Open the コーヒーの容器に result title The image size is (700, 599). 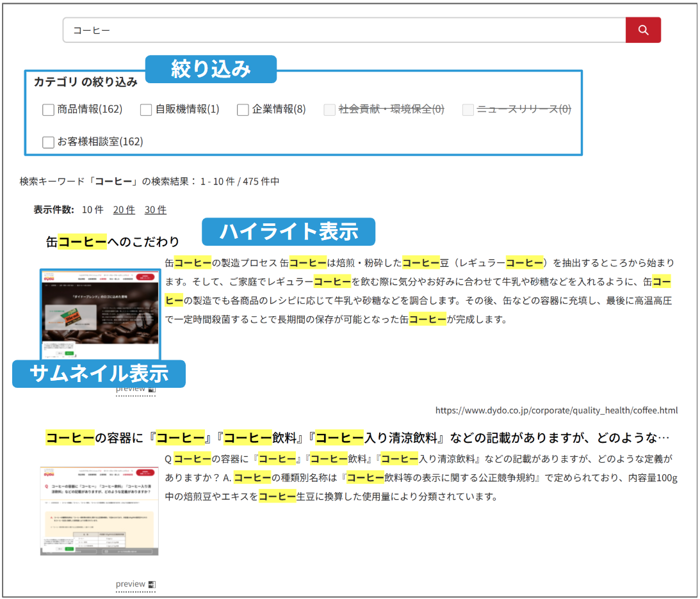tap(357, 438)
